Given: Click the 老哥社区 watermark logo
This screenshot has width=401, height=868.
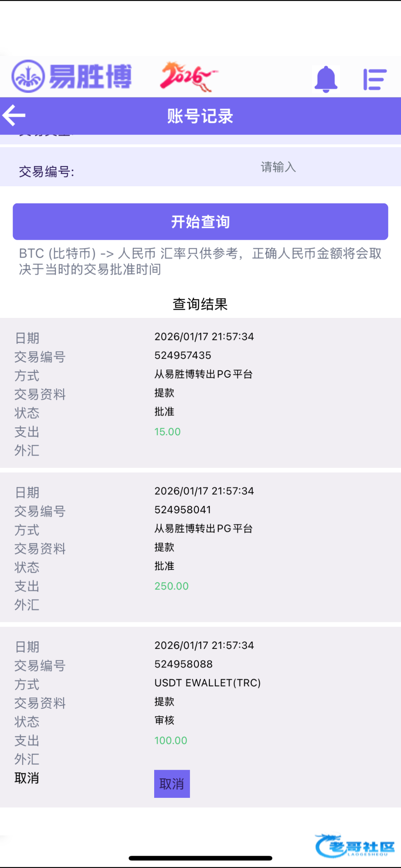Looking at the screenshot, I should point(355,846).
